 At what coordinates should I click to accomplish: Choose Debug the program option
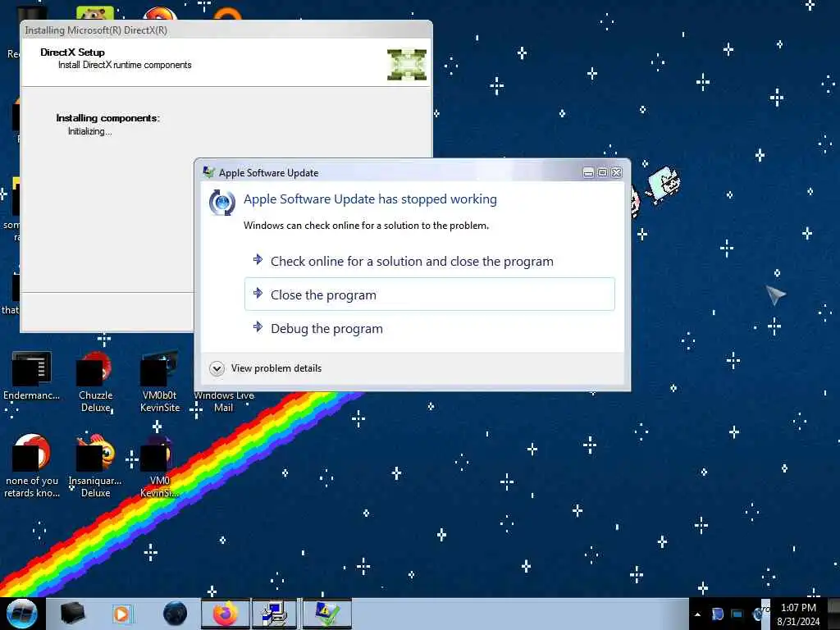[429, 328]
